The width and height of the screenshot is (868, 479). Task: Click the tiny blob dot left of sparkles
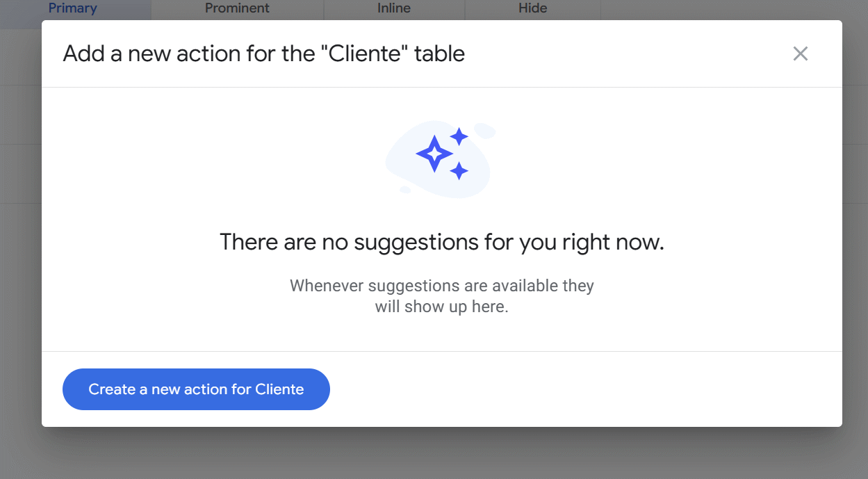(404, 190)
